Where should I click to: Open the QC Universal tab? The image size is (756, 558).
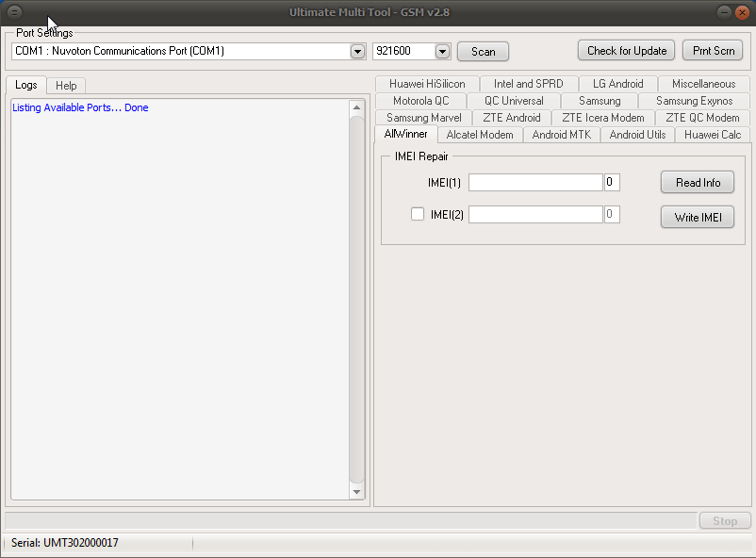click(x=514, y=101)
